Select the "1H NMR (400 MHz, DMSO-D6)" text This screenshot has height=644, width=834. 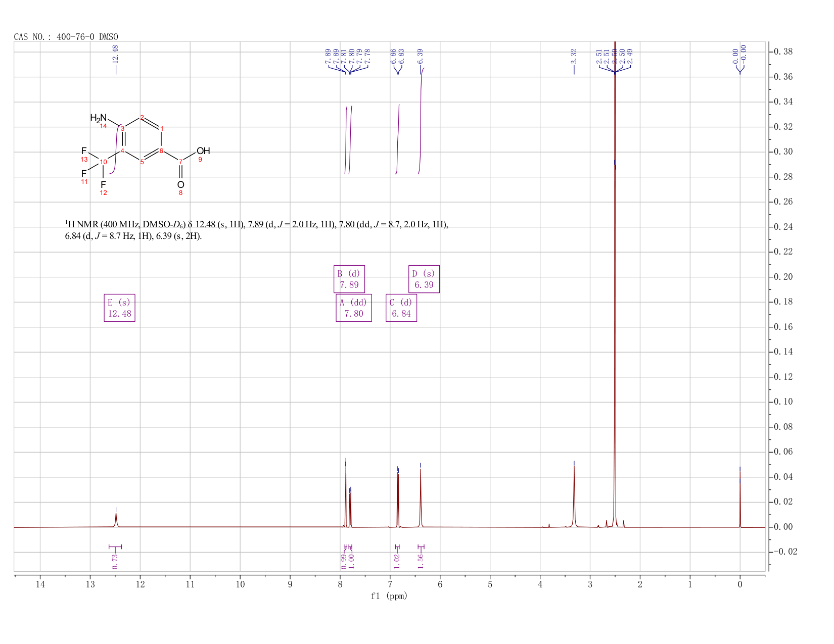[125, 225]
